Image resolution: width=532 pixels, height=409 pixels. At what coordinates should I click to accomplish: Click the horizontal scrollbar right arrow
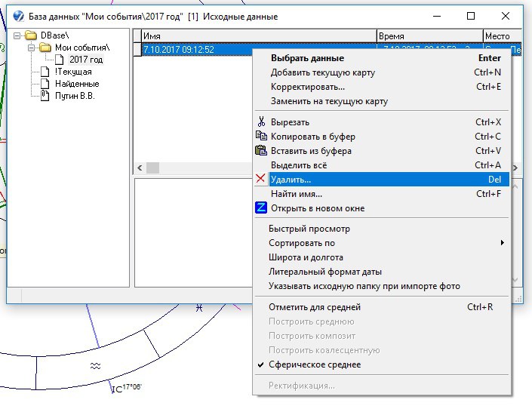(x=515, y=168)
